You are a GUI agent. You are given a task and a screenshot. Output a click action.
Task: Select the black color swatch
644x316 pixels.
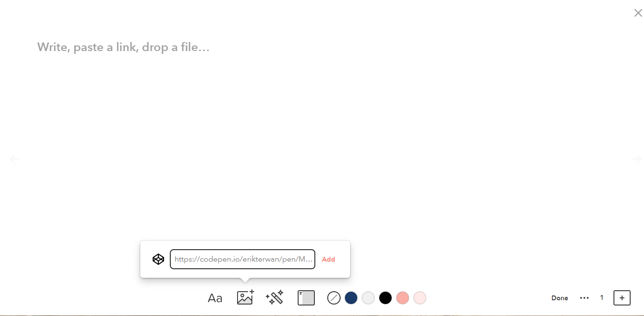tap(385, 298)
